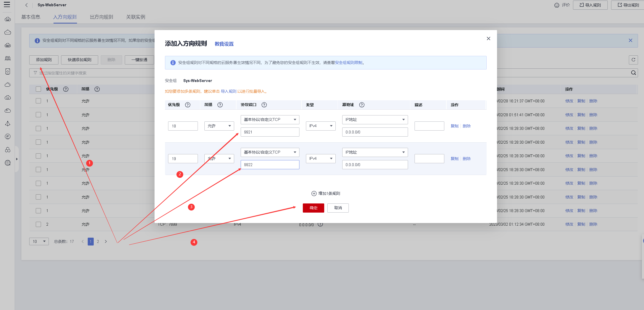The width and height of the screenshot is (644, 310).
Task: Click help icon beside 源地址 header
Action: tap(362, 105)
